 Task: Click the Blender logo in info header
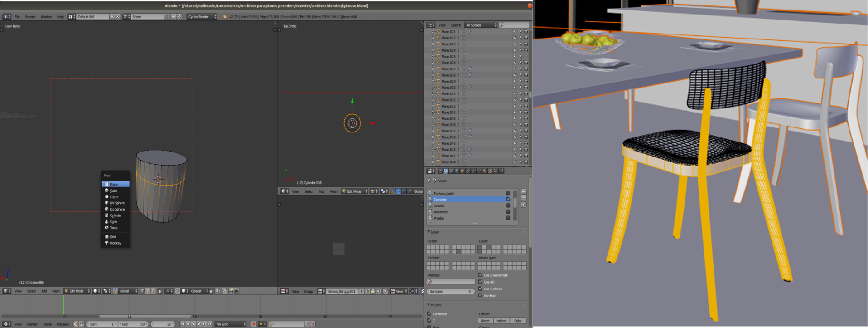point(225,17)
